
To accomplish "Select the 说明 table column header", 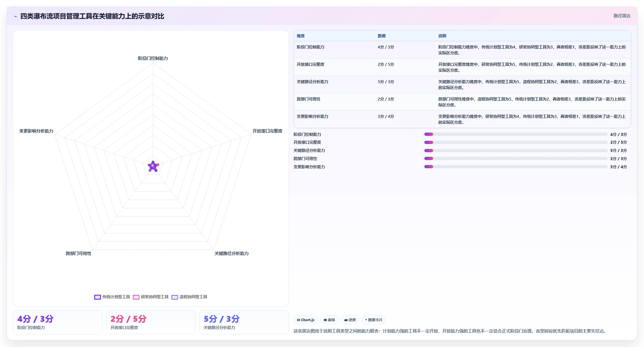I will click(442, 36).
